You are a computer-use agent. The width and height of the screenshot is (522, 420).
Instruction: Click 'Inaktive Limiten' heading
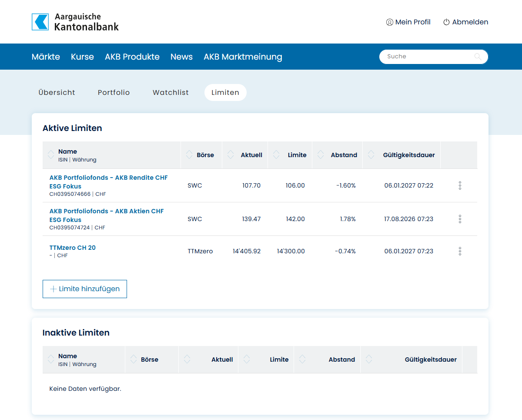pos(76,333)
